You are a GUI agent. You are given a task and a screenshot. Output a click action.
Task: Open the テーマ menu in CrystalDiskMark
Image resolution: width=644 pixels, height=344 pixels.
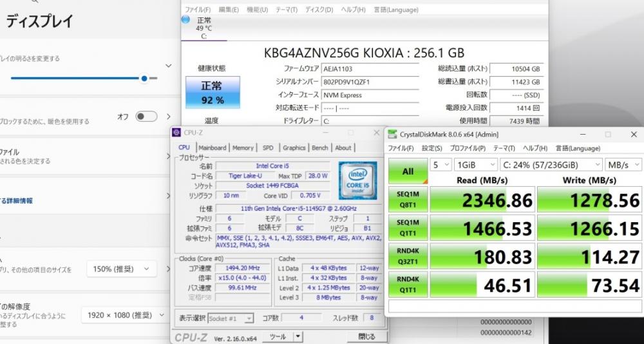504,148
